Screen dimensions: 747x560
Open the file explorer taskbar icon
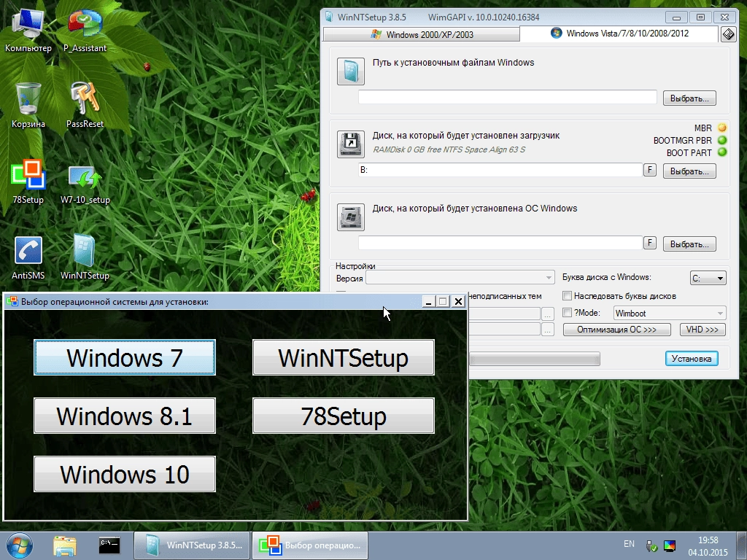(65, 546)
